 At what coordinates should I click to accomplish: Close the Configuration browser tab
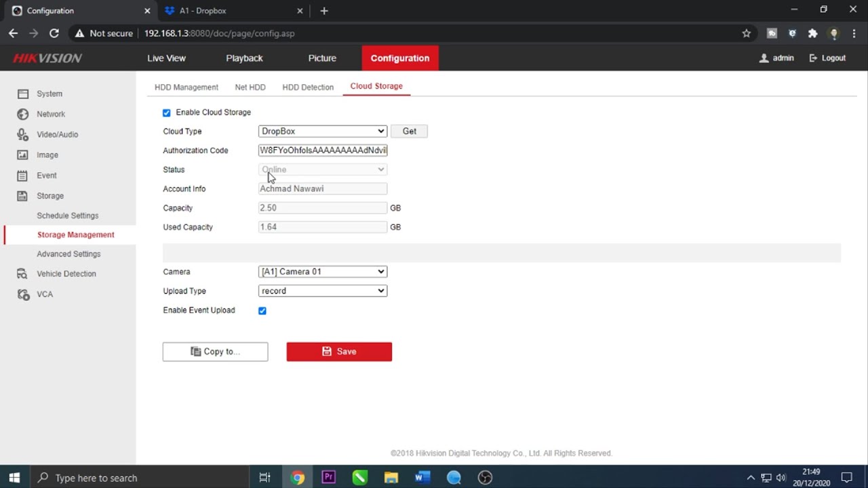(148, 11)
